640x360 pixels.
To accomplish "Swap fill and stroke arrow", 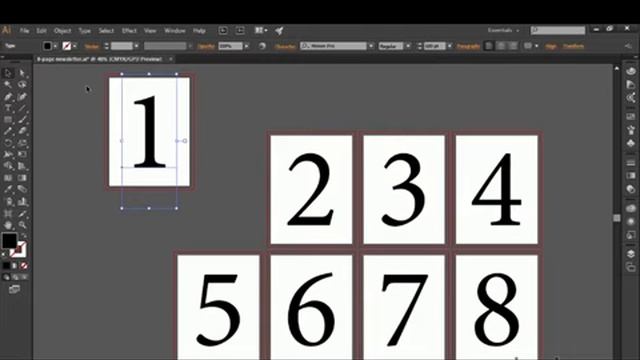I will point(24,236).
